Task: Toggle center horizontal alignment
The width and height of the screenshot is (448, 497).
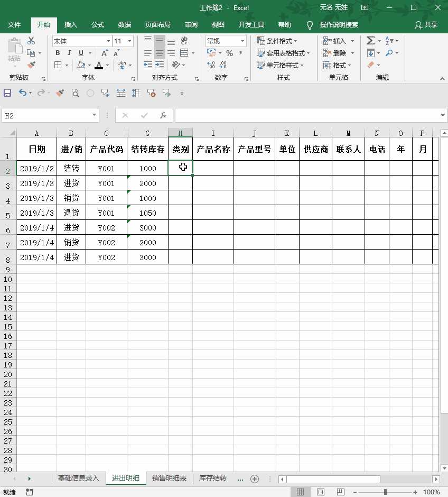Action: 160,53
